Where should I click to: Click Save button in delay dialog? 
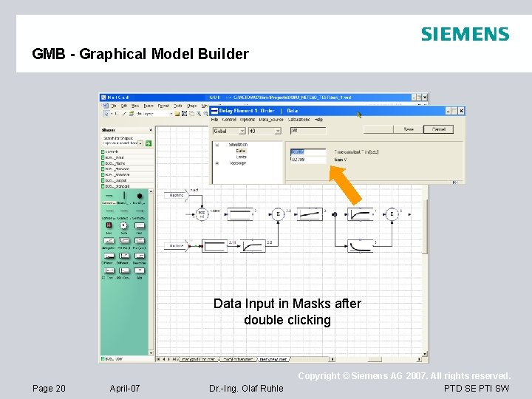pos(409,129)
